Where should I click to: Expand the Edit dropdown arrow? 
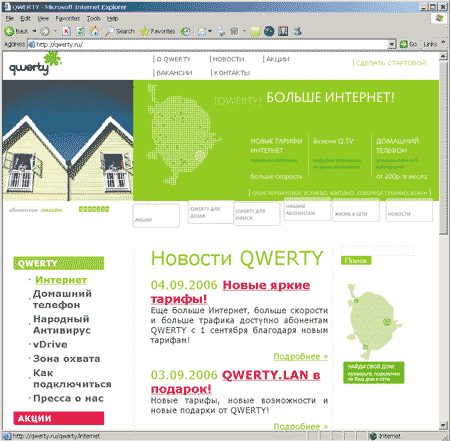tap(244, 31)
